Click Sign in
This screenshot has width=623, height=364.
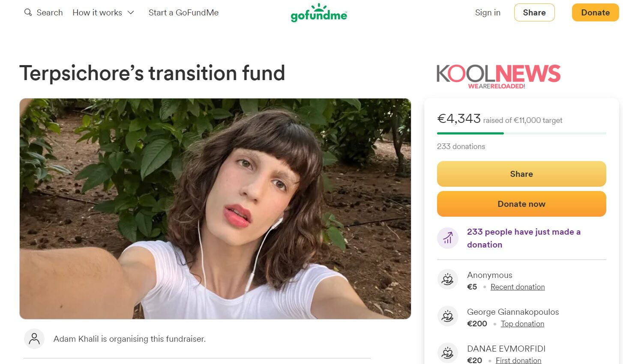pos(488,13)
